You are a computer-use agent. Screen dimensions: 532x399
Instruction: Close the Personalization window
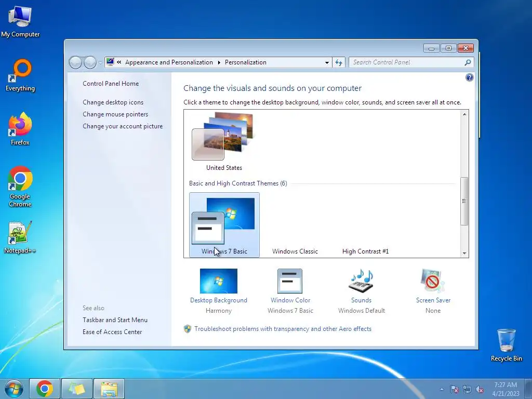[x=465, y=48]
